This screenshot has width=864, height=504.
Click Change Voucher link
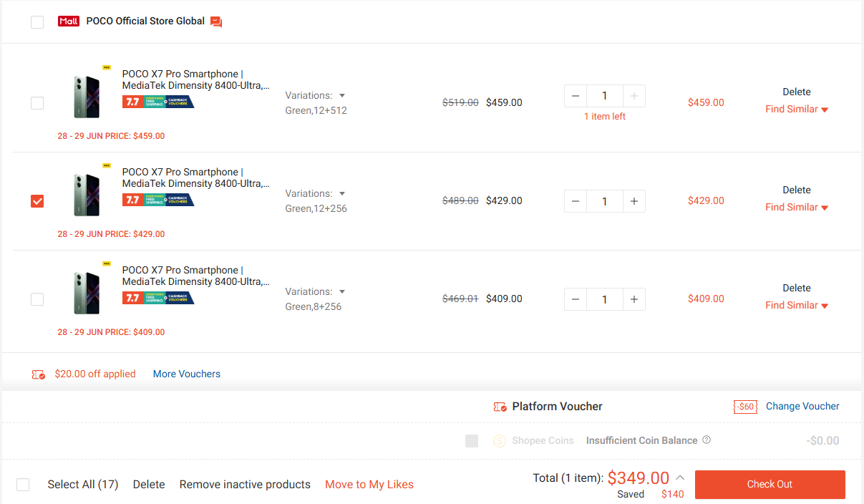pos(802,406)
